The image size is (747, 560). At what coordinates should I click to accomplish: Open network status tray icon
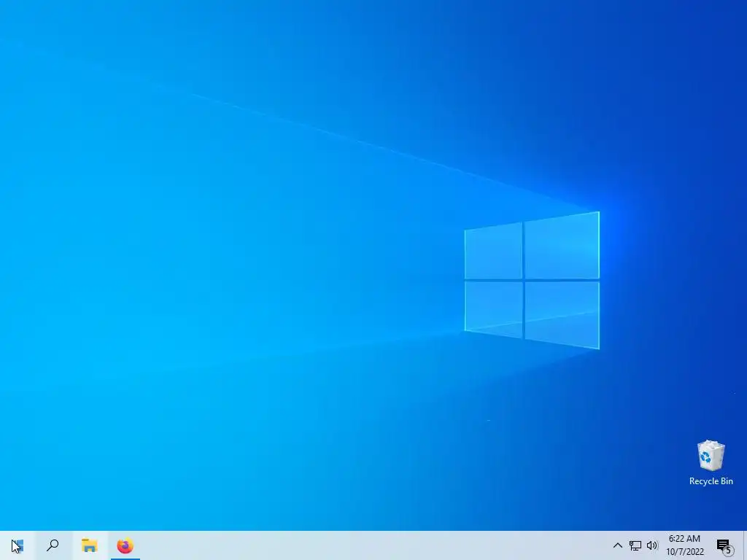click(635, 545)
